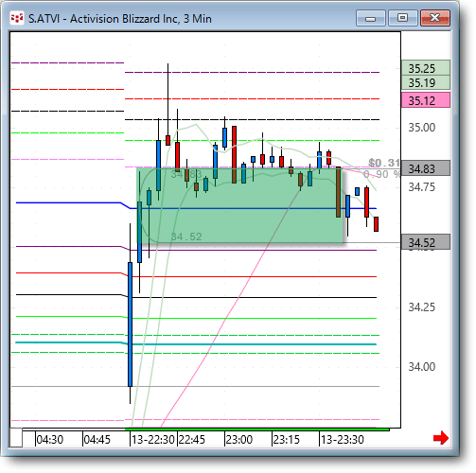The height and width of the screenshot is (473, 476).
Task: Click the gray 34.83 price marker
Action: coord(425,168)
